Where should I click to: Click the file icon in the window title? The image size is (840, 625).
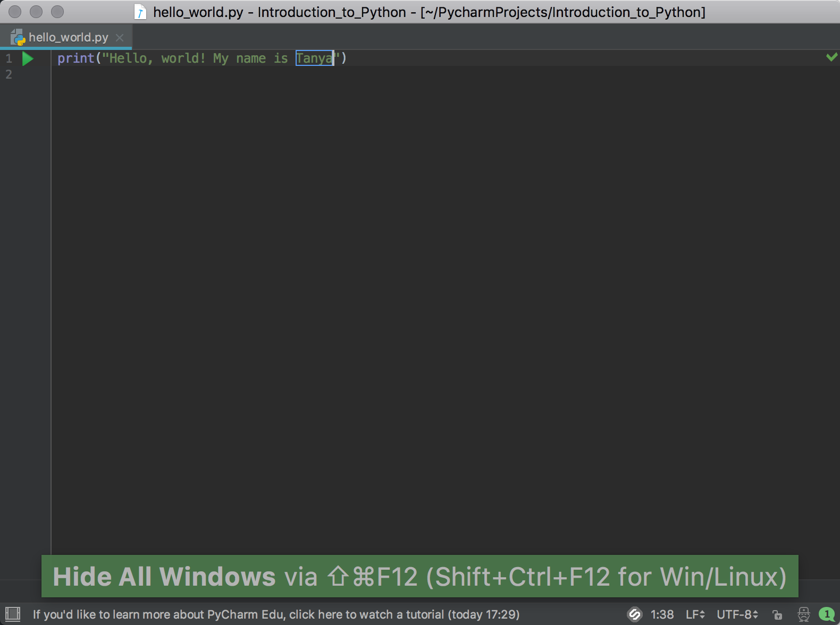click(140, 12)
